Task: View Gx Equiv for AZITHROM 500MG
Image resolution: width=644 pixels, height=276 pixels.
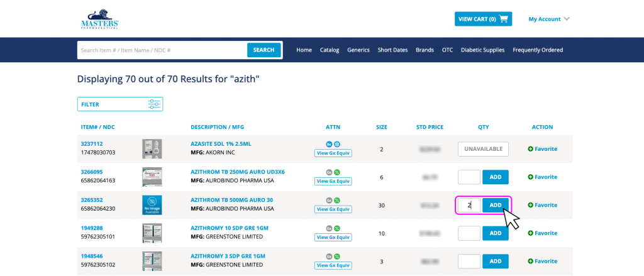Action: pyautogui.click(x=333, y=209)
